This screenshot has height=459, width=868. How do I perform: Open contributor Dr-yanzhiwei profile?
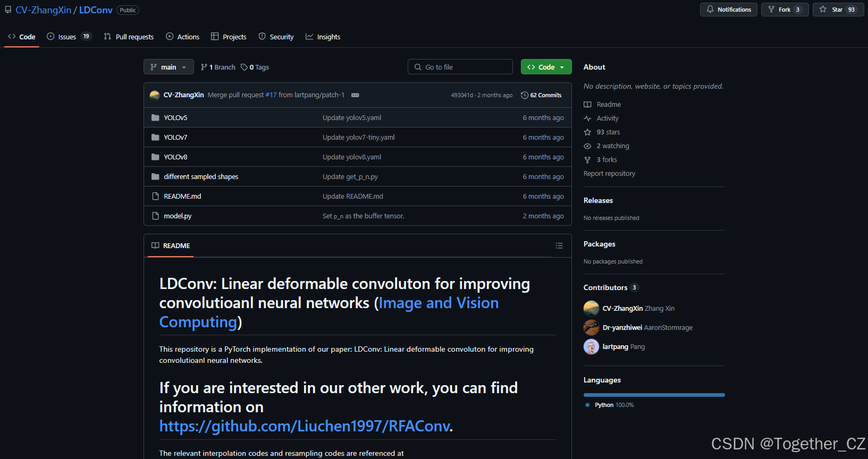coord(647,327)
